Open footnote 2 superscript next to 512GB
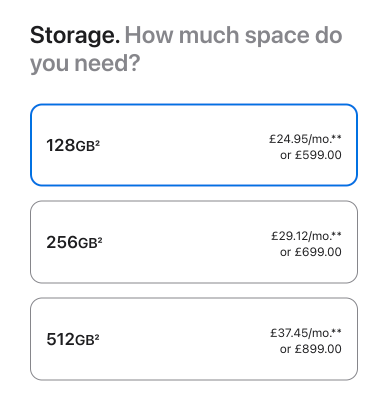Image resolution: width=390 pixels, height=415 pixels. tap(97, 336)
